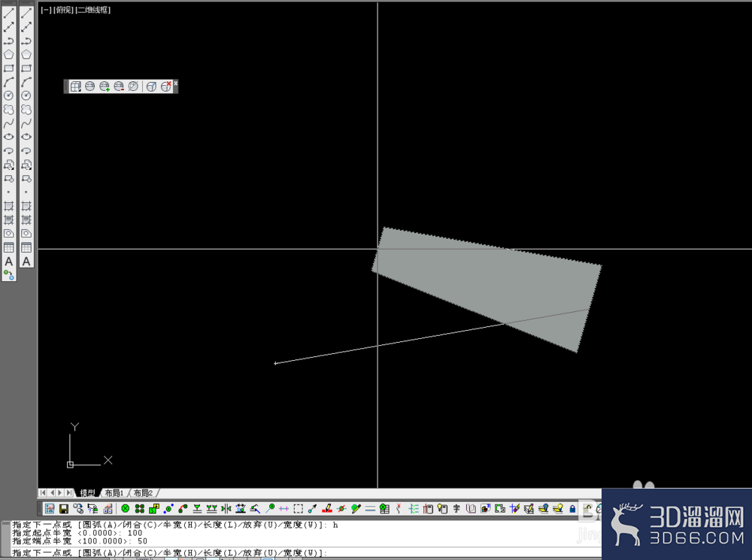Click the two horizontal blue lines icon

coord(370,509)
